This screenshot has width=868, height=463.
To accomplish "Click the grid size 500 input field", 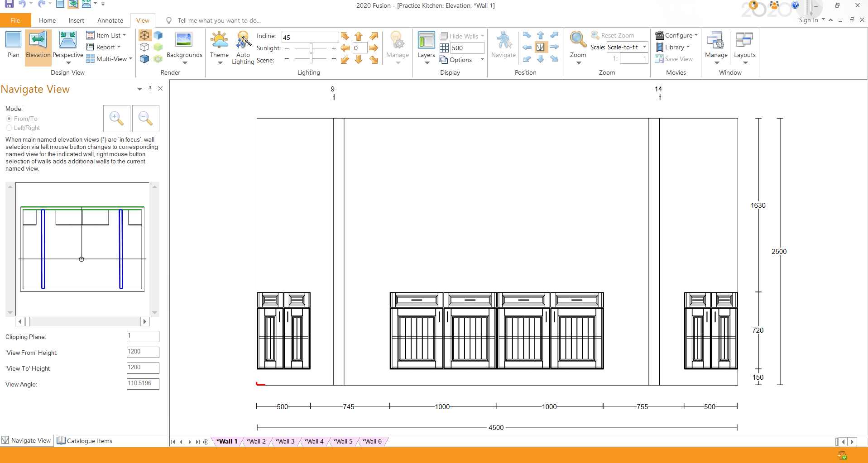I will 467,48.
